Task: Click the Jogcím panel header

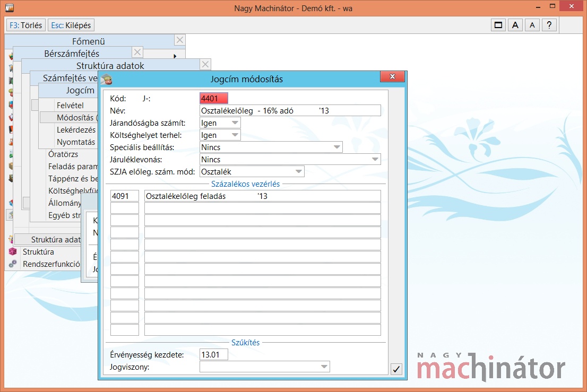Action: click(x=68, y=90)
